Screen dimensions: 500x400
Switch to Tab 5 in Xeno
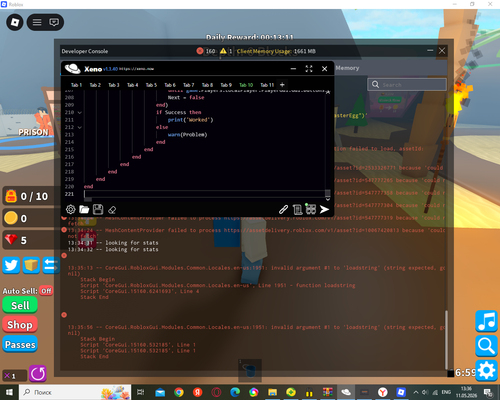pyautogui.click(x=151, y=85)
